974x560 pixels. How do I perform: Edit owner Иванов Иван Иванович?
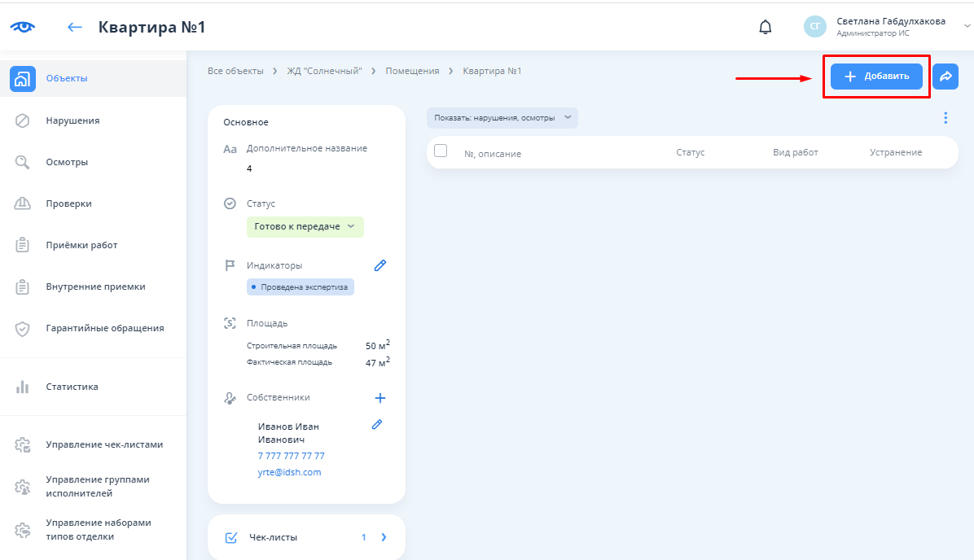coord(376,424)
